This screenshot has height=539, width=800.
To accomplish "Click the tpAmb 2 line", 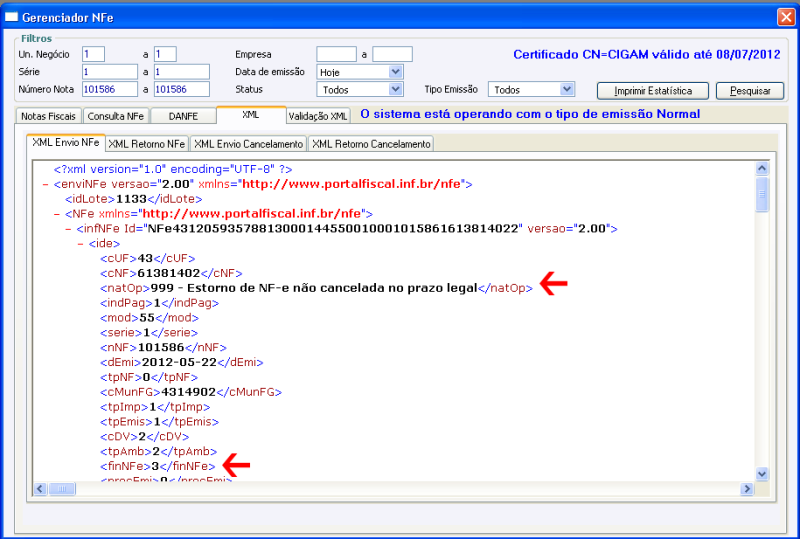I will click(159, 451).
